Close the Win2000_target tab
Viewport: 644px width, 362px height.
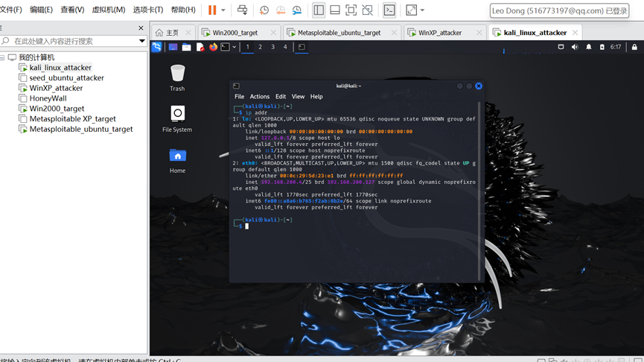tap(273, 33)
